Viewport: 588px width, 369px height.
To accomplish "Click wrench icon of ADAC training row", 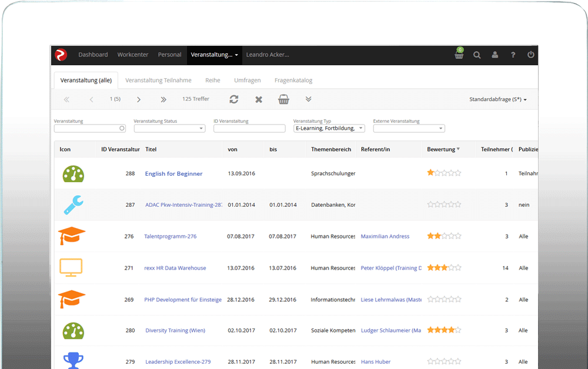I will pyautogui.click(x=73, y=205).
